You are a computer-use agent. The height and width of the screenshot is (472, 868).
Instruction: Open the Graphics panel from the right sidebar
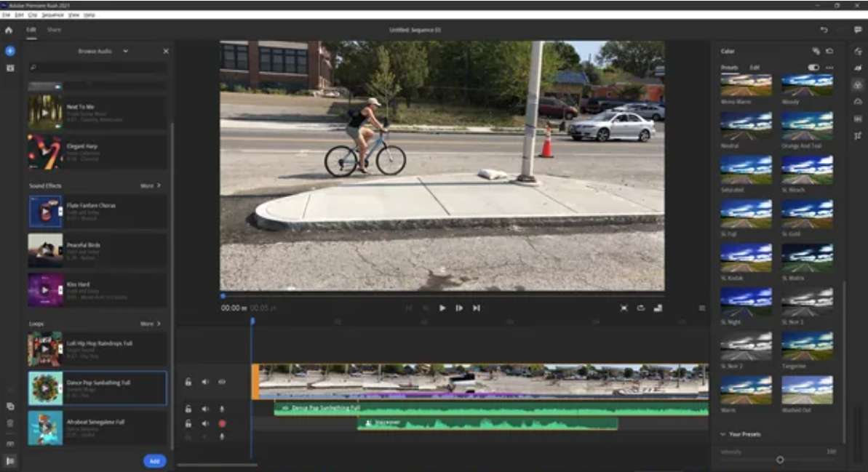[858, 52]
